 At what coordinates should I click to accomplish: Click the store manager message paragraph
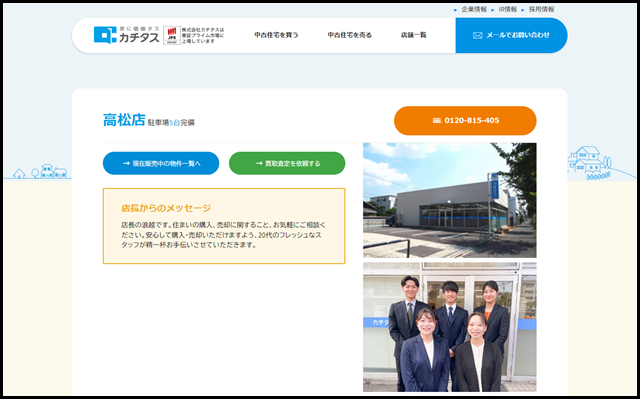coord(224,235)
